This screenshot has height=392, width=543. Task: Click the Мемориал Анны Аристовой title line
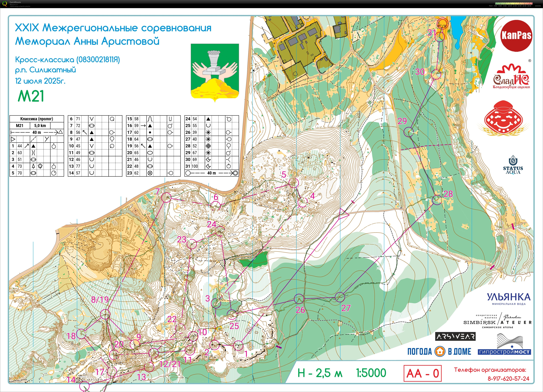(87, 41)
